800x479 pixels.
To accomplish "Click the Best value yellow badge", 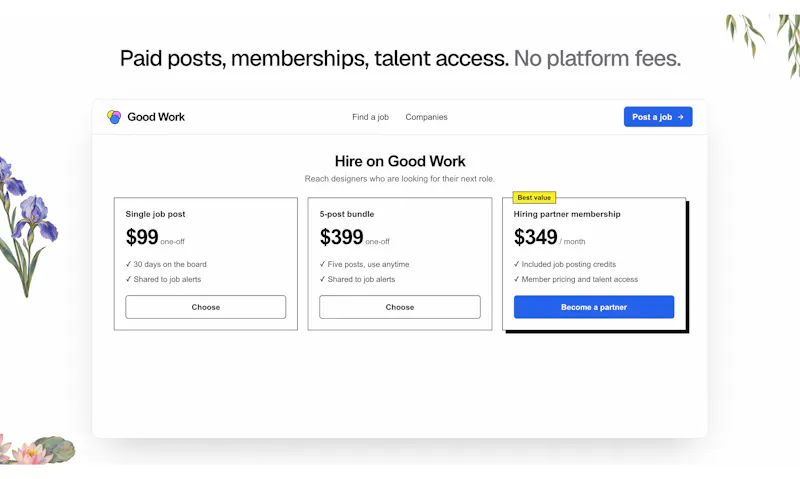I will point(534,197).
